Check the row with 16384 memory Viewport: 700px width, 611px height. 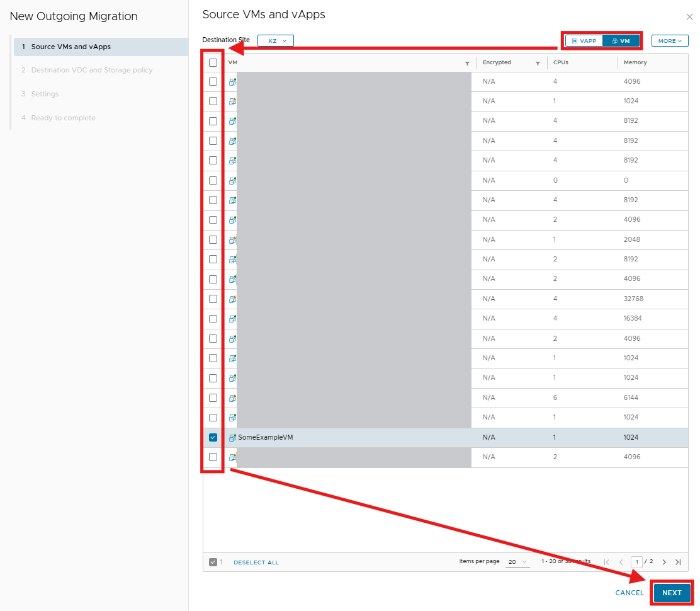(213, 319)
